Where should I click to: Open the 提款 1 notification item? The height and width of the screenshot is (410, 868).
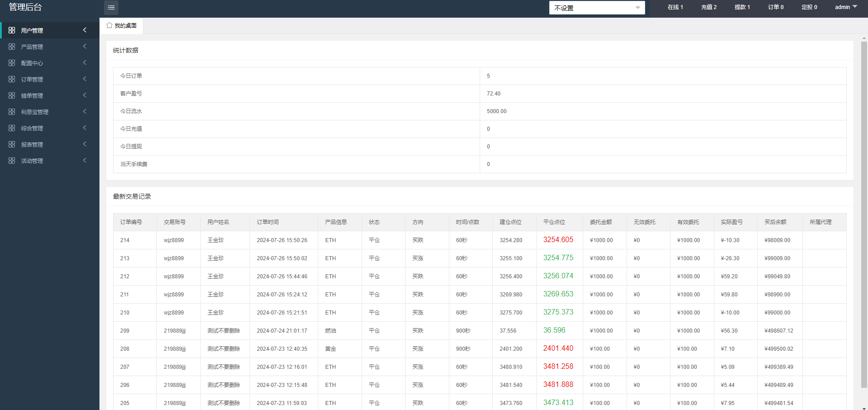(x=742, y=7)
